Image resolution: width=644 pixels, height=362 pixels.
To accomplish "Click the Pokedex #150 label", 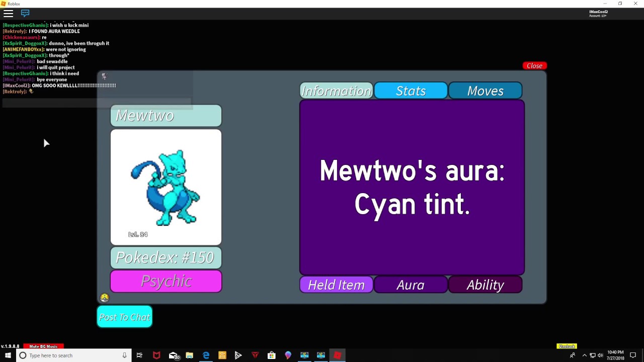I will click(x=166, y=257).
